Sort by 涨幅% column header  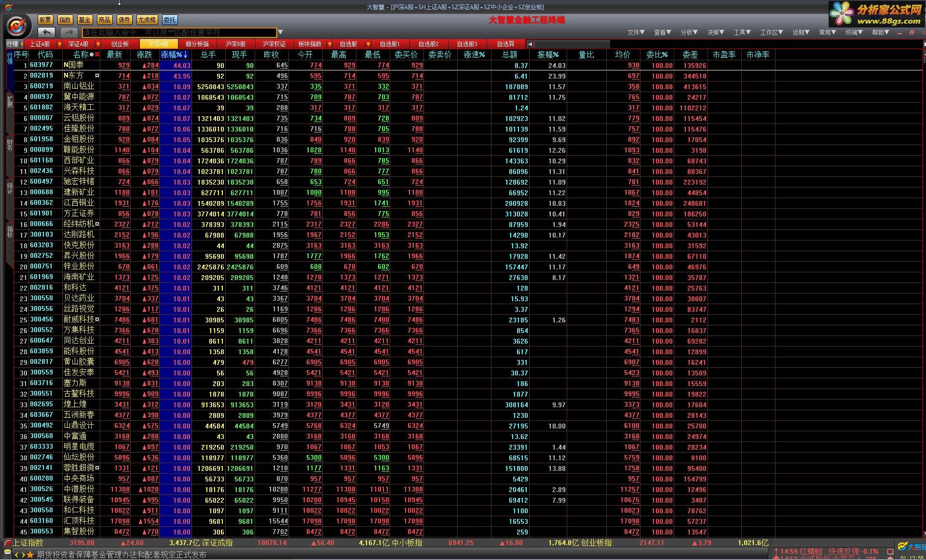[175, 54]
